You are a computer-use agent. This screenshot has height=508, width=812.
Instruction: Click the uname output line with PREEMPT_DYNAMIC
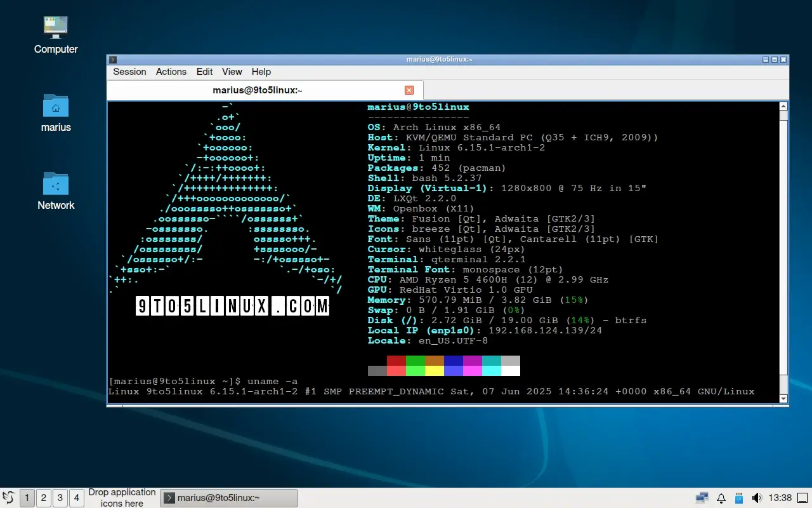pos(431,392)
